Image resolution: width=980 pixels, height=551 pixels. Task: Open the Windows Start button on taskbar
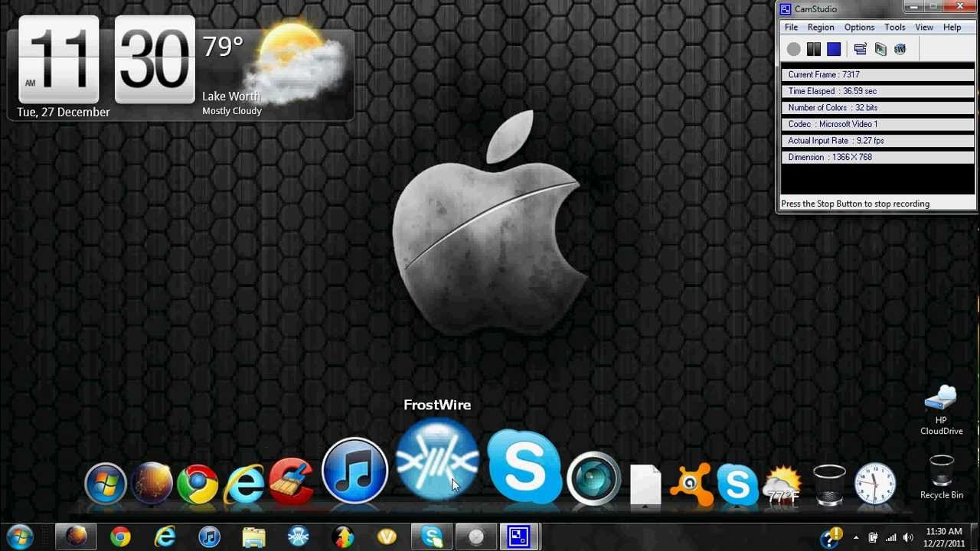click(19, 537)
